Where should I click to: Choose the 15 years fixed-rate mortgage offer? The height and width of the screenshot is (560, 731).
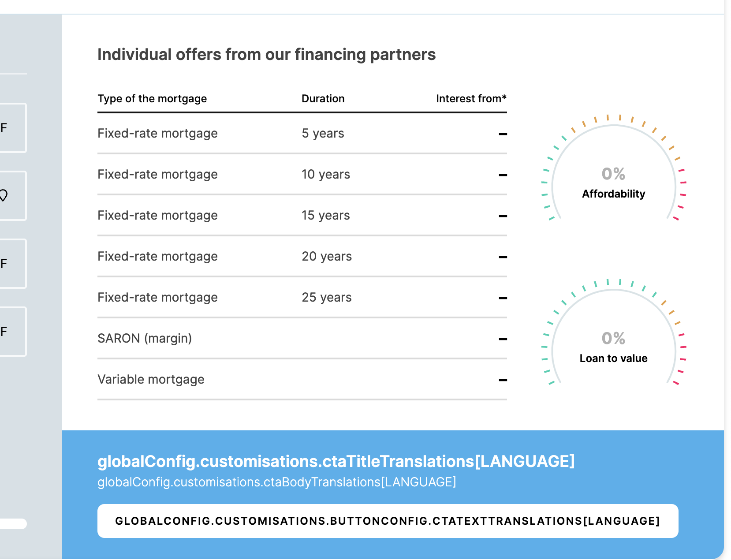302,216
